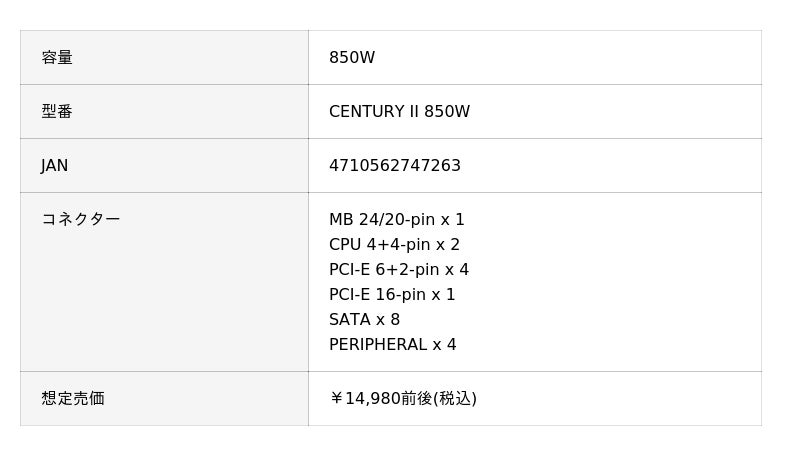This screenshot has width=800, height=456.
Task: Click the word CENTURY in model number
Action: click(x=366, y=112)
